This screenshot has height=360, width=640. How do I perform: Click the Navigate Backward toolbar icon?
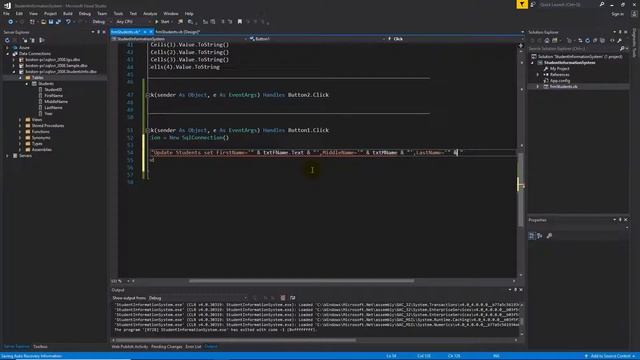tap(11, 22)
